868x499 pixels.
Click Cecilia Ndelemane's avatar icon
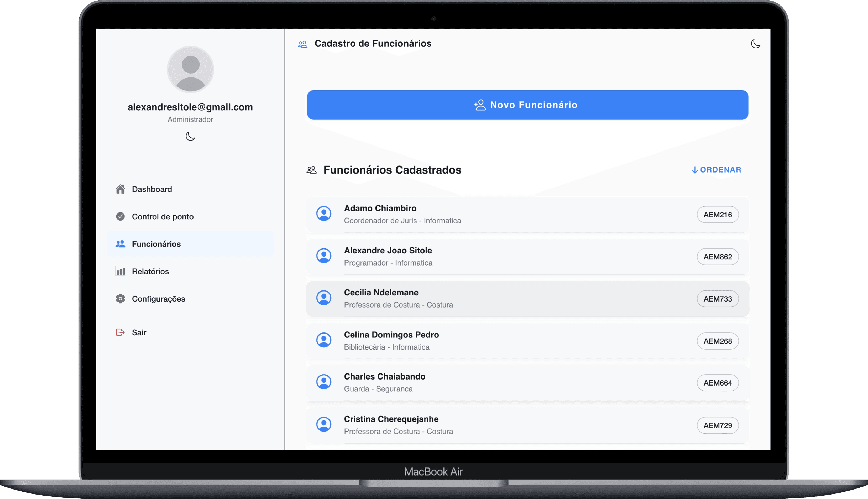324,298
